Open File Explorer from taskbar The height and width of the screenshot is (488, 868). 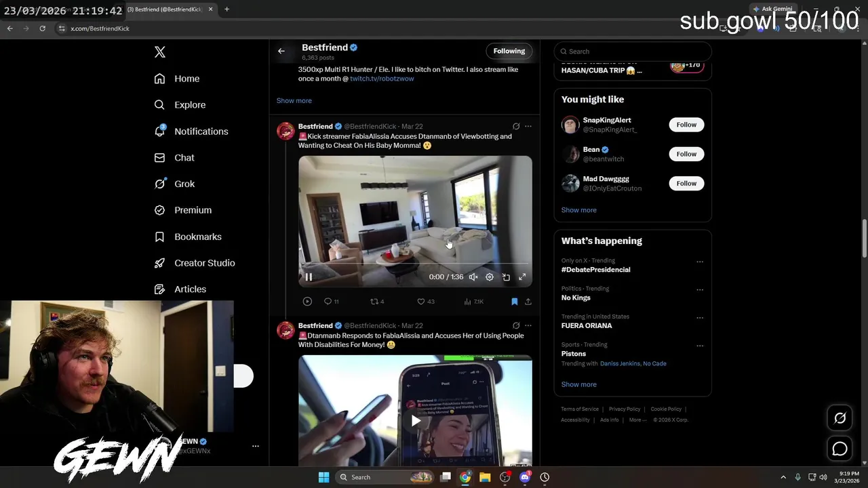click(x=485, y=477)
